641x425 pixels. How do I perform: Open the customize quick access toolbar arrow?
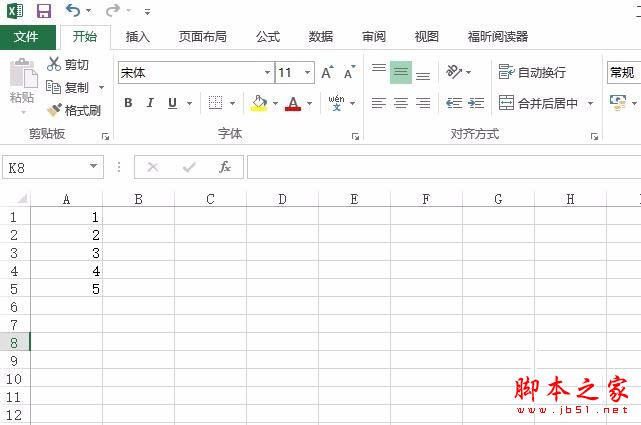click(x=147, y=11)
